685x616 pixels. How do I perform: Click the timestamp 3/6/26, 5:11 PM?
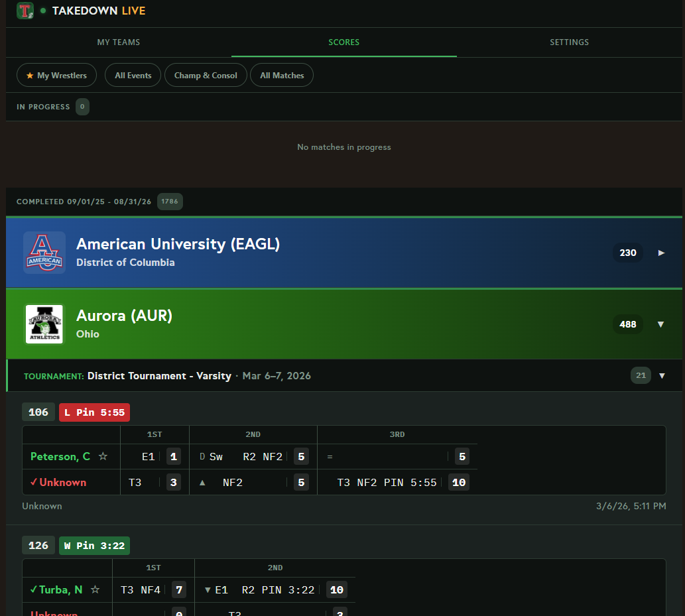click(x=631, y=506)
